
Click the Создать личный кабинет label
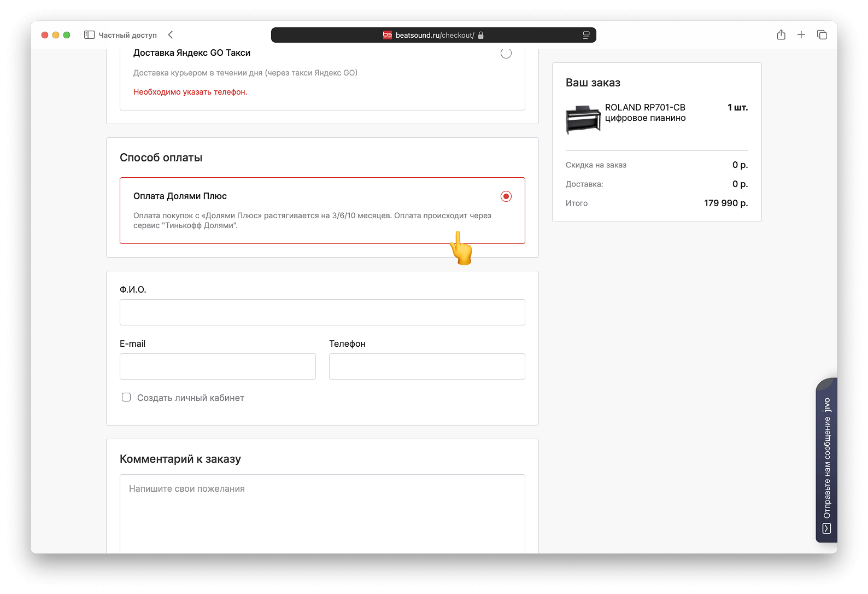[191, 398]
